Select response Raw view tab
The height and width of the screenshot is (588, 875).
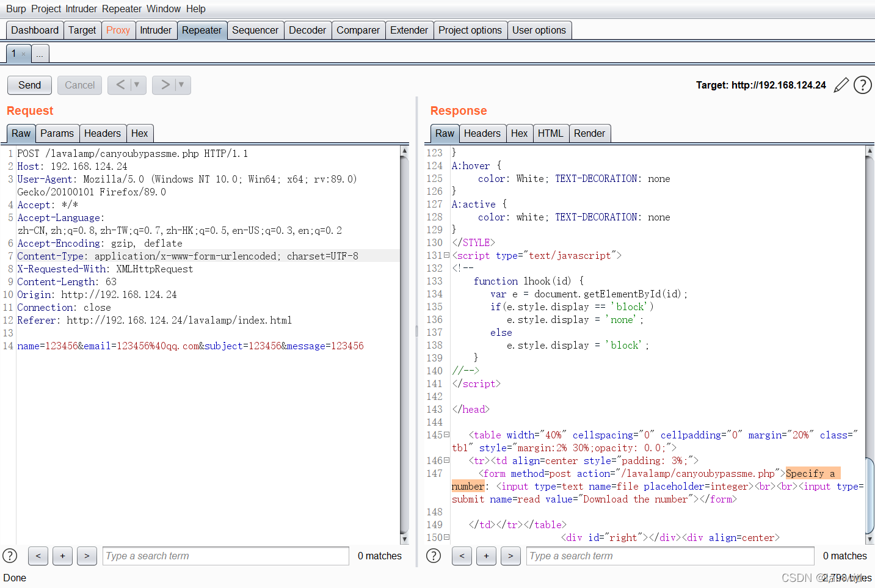tap(445, 133)
